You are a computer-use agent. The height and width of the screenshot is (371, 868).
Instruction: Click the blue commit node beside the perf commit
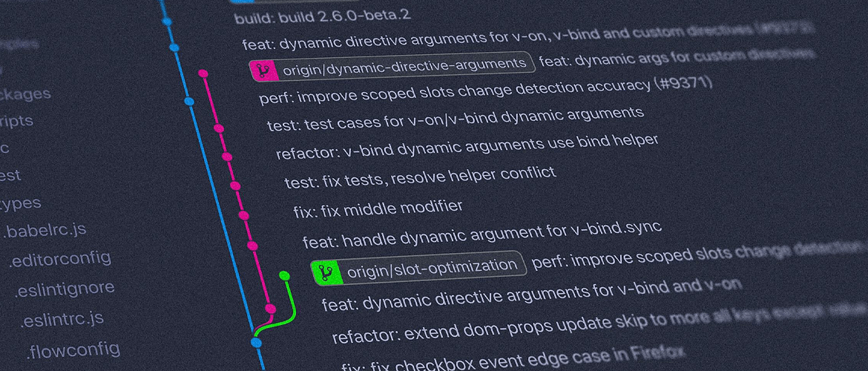[x=189, y=101]
